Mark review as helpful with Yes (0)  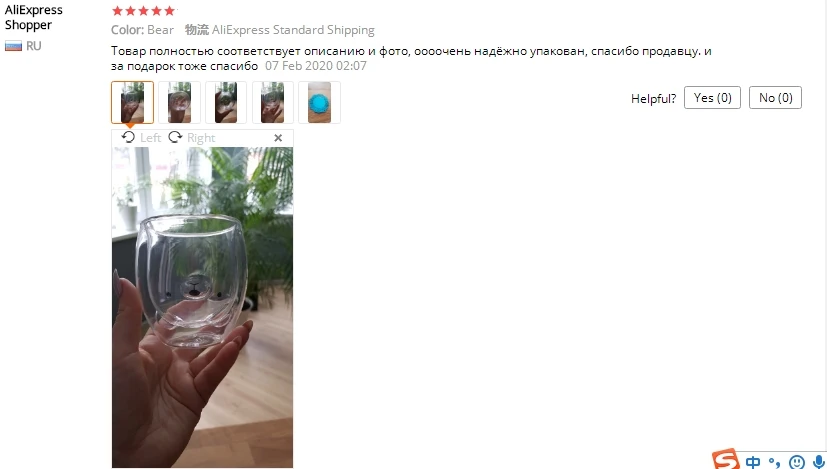[x=713, y=98]
